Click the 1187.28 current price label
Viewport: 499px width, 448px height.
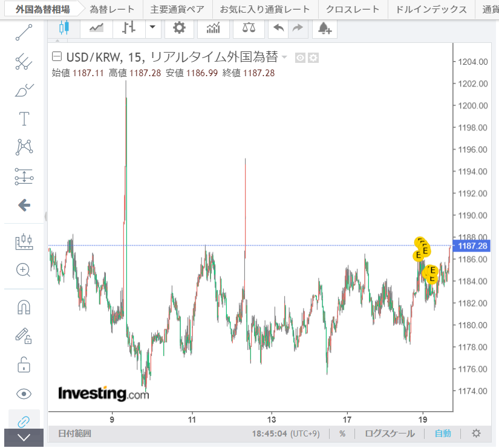coord(473,246)
